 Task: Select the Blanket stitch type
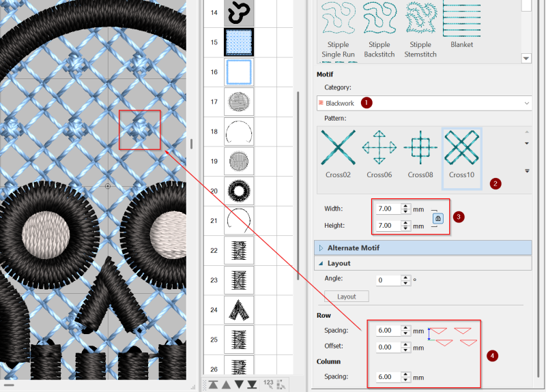[x=462, y=25]
